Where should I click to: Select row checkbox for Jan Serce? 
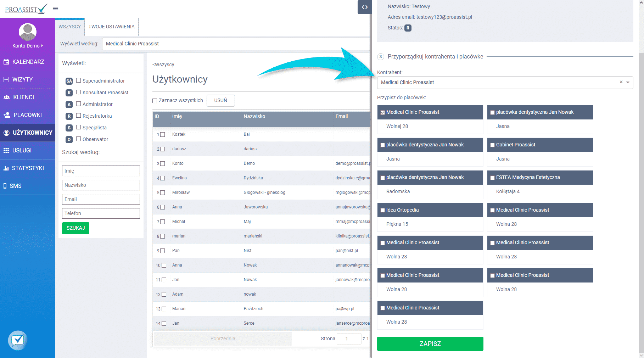(x=164, y=324)
